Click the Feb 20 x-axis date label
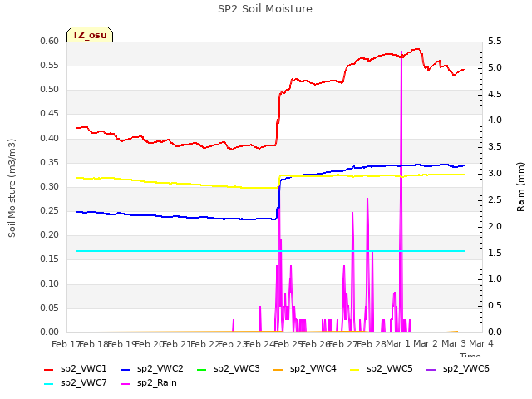 click(x=149, y=344)
